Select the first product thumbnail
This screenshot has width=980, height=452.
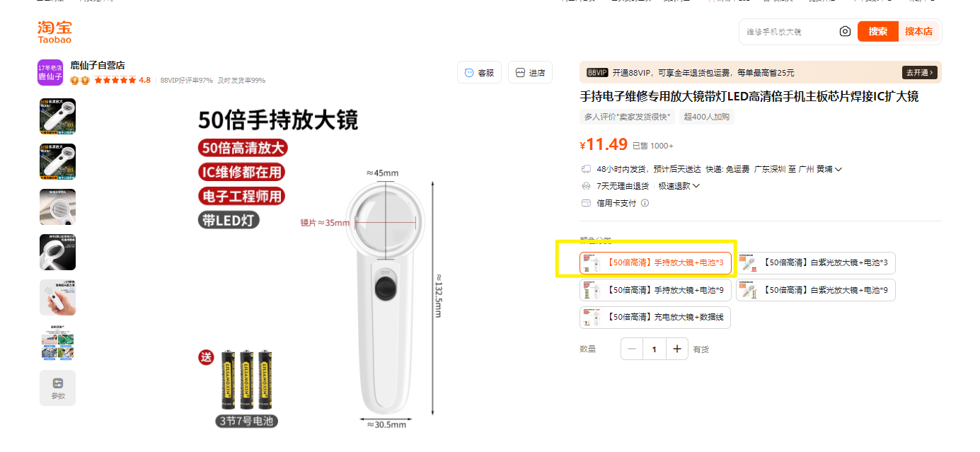[57, 116]
